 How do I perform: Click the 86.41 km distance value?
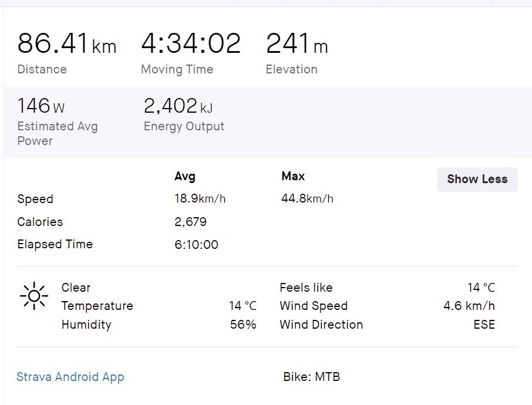66,44
